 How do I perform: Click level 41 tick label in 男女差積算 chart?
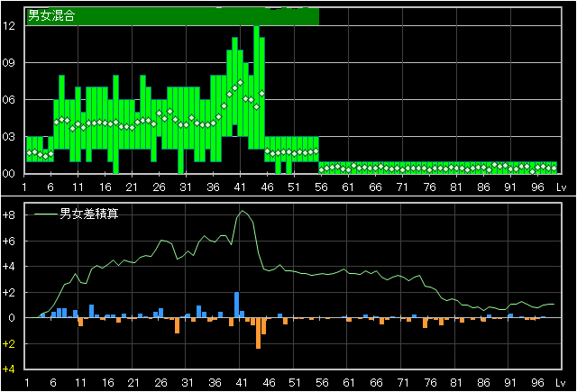(242, 383)
